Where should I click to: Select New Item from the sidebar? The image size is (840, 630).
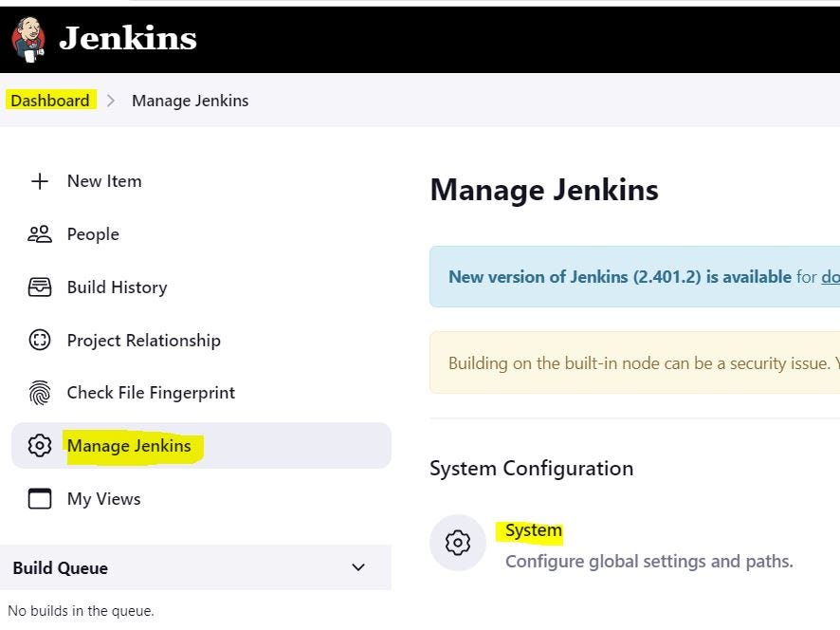(x=103, y=180)
